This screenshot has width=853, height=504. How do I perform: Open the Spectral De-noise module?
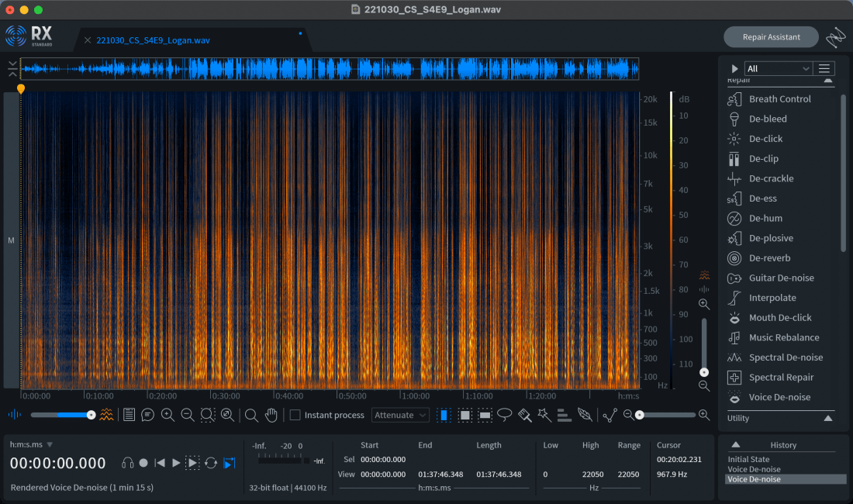[x=786, y=357]
